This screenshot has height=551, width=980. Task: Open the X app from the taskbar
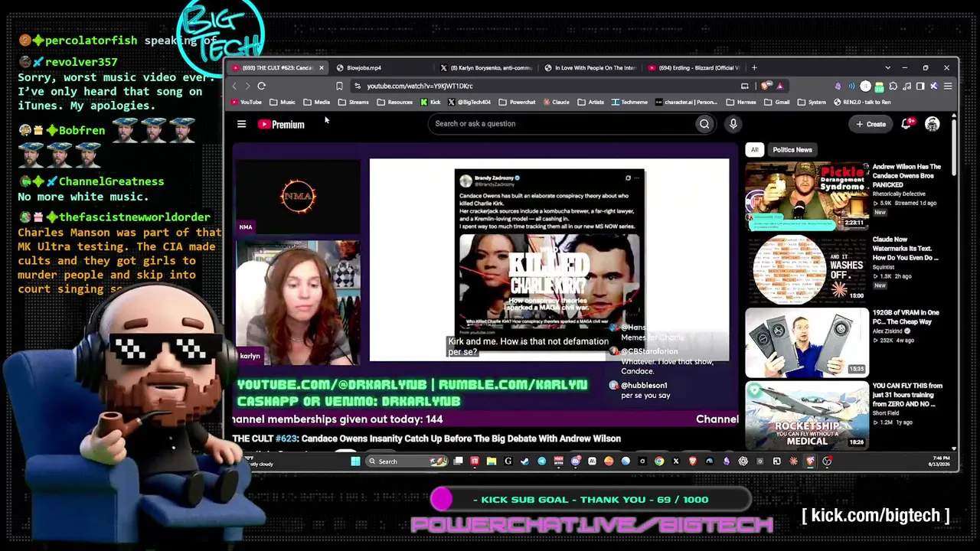tap(676, 461)
